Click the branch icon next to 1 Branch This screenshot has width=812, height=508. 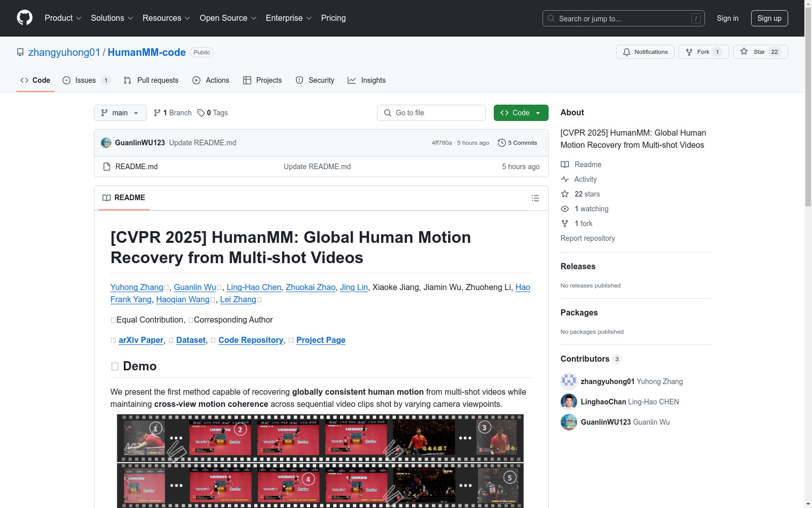(x=157, y=113)
